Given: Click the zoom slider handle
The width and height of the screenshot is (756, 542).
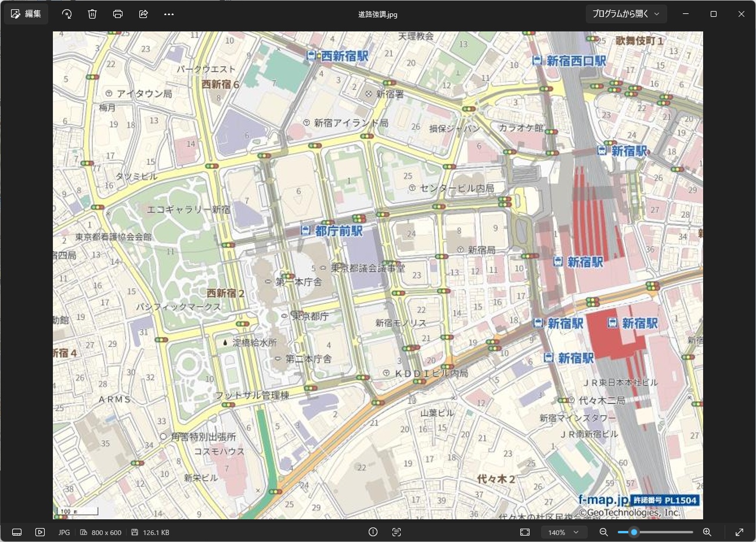Looking at the screenshot, I should tap(634, 532).
